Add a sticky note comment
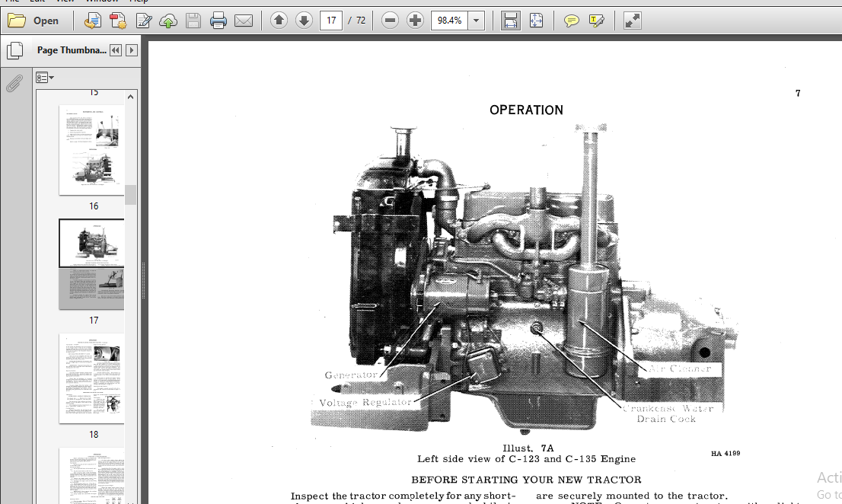Viewport: 842px width, 504px height. tap(571, 21)
